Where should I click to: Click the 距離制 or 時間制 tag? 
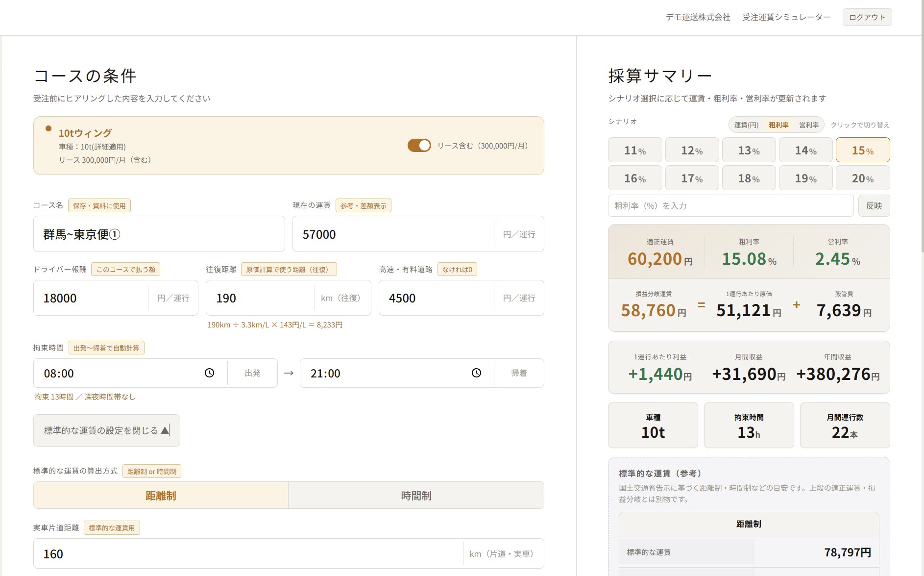coord(152,472)
